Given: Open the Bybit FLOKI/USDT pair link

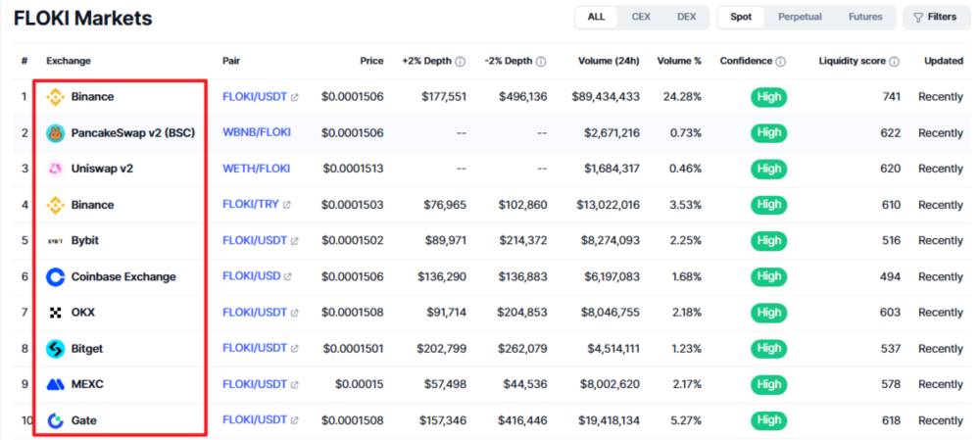Looking at the screenshot, I should (x=255, y=241).
